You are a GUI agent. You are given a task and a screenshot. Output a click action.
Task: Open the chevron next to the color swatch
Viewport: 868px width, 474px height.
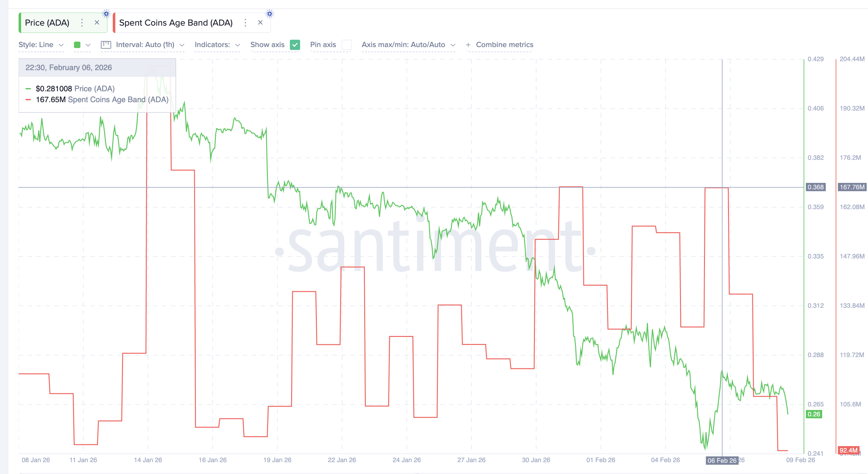click(x=88, y=45)
